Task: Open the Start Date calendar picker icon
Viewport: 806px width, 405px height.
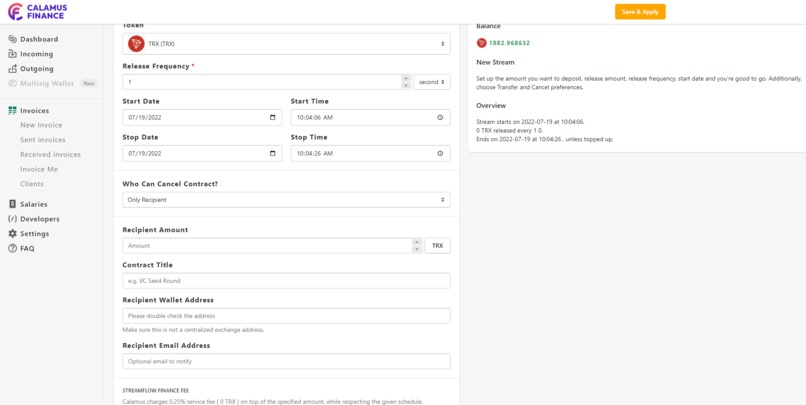Action: click(x=272, y=117)
